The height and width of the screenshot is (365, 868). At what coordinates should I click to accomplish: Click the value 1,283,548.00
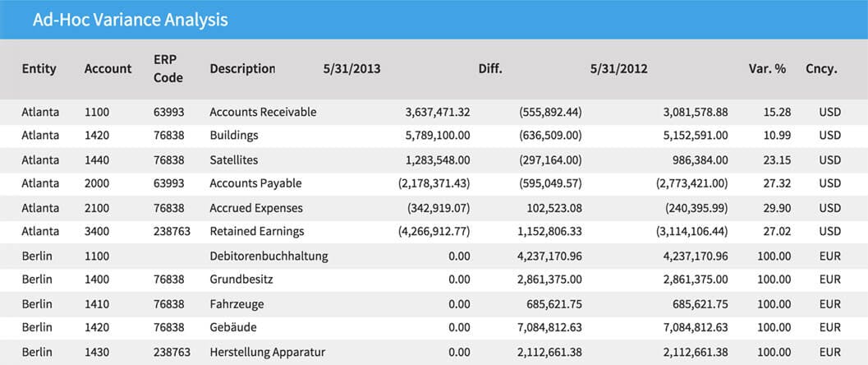tap(438, 160)
